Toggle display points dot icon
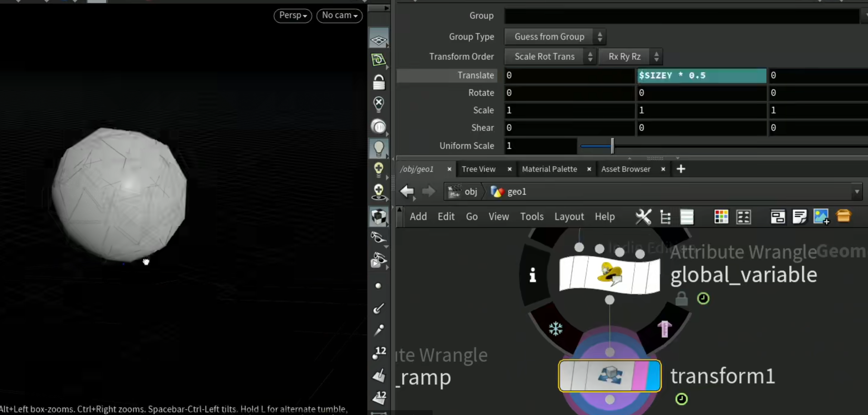The height and width of the screenshot is (415, 868). 378,286
